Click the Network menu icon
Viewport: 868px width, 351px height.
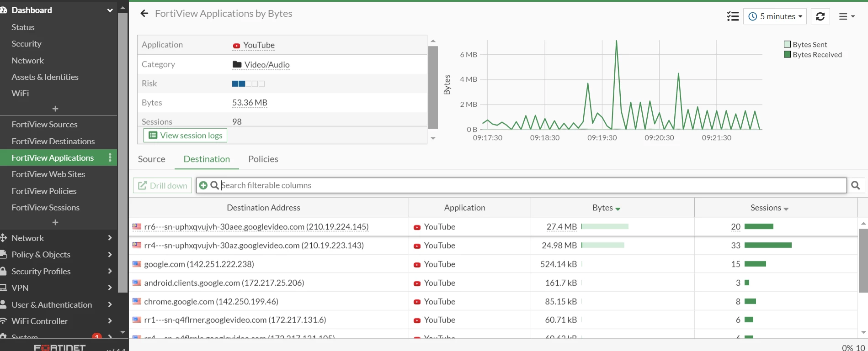[x=3, y=238]
